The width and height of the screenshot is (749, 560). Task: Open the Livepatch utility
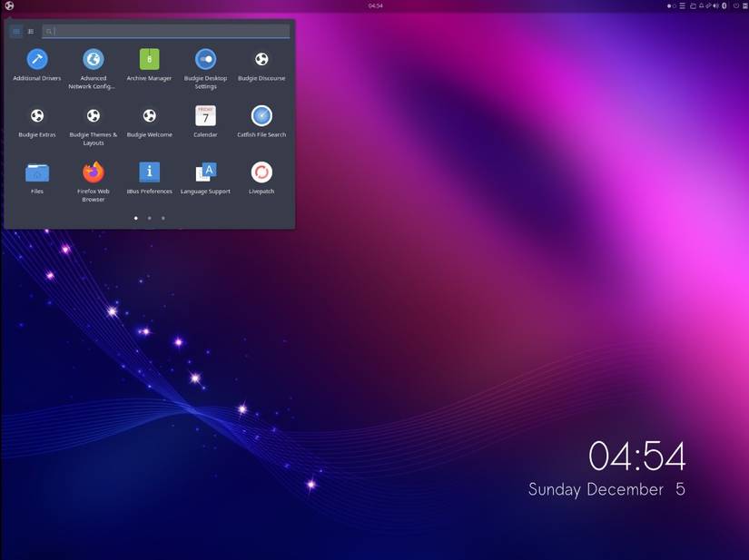pyautogui.click(x=261, y=173)
